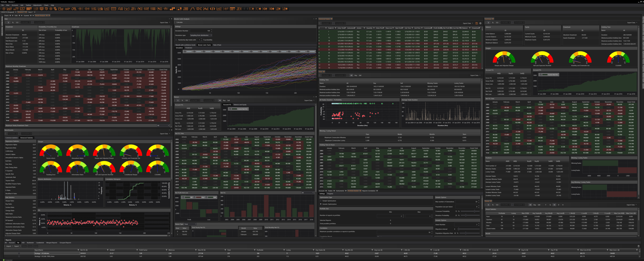Open Simulation type dropdown

(201, 35)
